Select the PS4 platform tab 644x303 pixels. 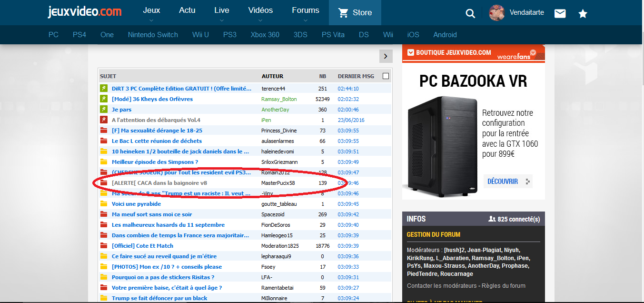pyautogui.click(x=79, y=35)
